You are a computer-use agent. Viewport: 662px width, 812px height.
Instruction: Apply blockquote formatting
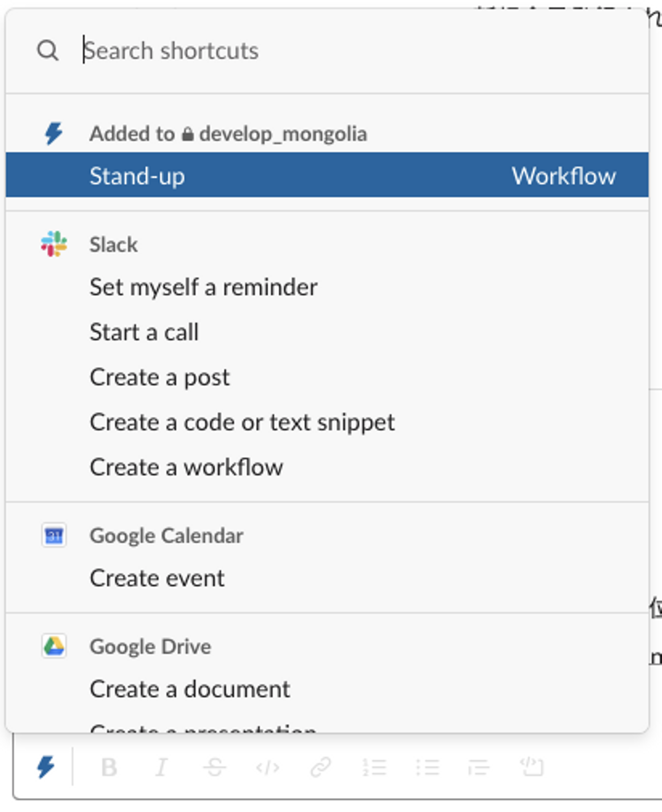click(479, 767)
